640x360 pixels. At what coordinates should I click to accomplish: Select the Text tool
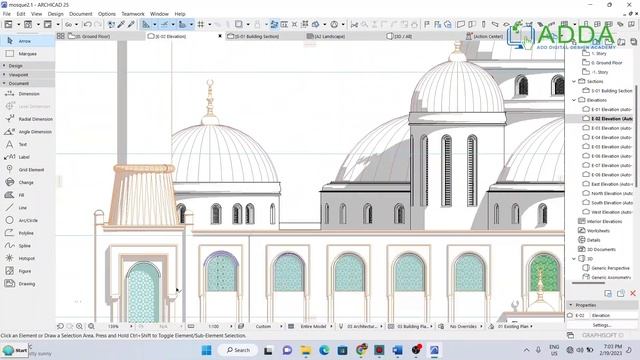point(27,144)
